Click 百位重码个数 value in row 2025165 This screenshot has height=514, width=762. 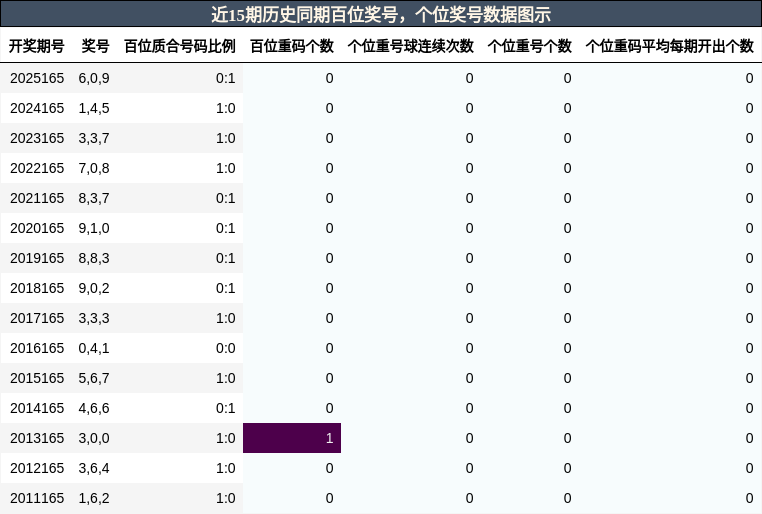click(329, 78)
